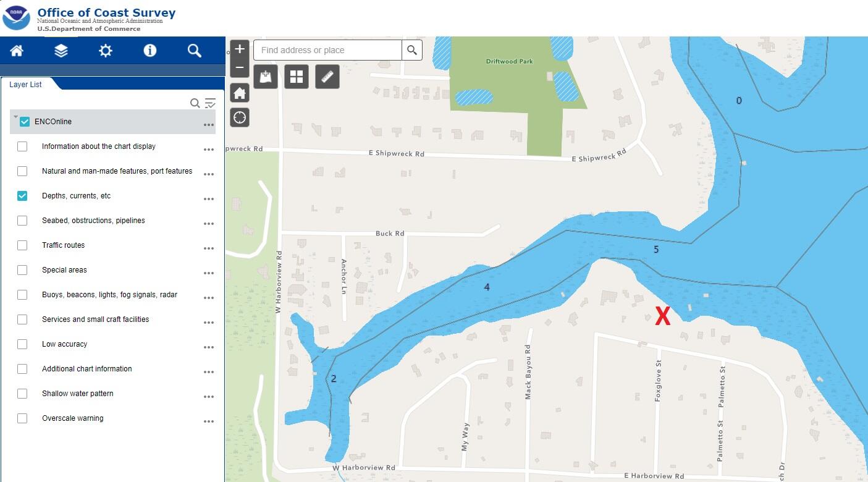Open the Layers panel icon
Screen dimensions: 868x482
coord(61,51)
